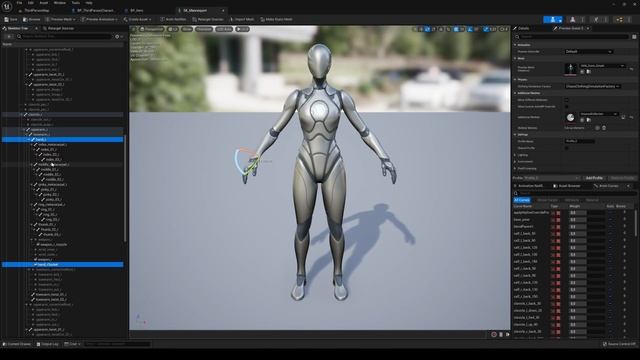The height and width of the screenshot is (360, 640).
Task: Open the File menu
Action: [x=19, y=3]
